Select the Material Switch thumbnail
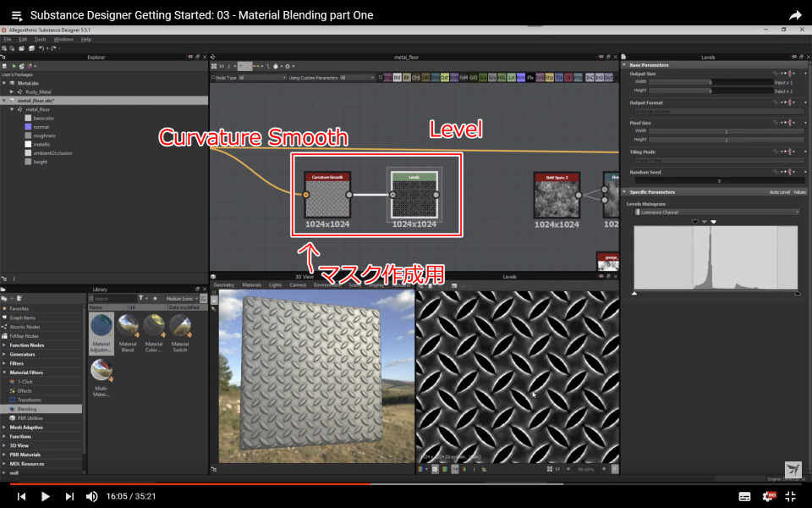The height and width of the screenshot is (508, 812). pos(179,334)
